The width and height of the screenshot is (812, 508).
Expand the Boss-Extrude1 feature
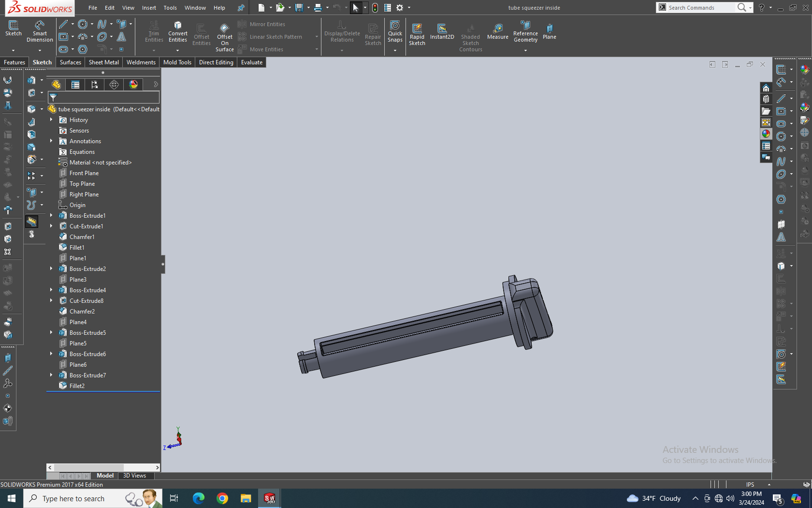pyautogui.click(x=51, y=215)
